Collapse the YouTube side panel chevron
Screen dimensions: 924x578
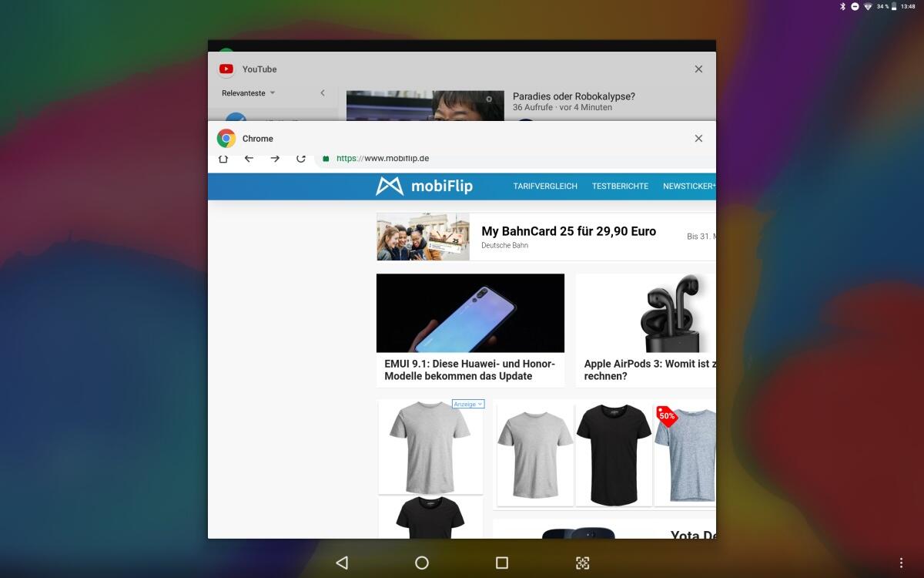click(323, 93)
